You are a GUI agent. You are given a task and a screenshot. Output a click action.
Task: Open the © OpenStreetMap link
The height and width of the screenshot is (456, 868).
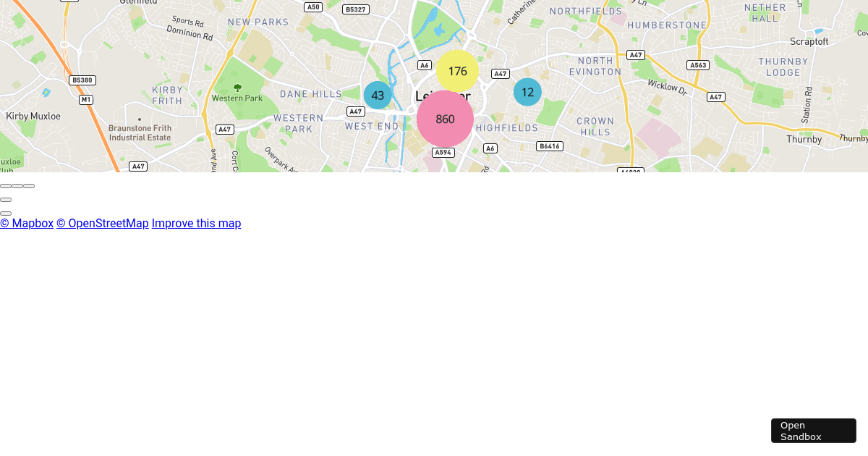102,223
